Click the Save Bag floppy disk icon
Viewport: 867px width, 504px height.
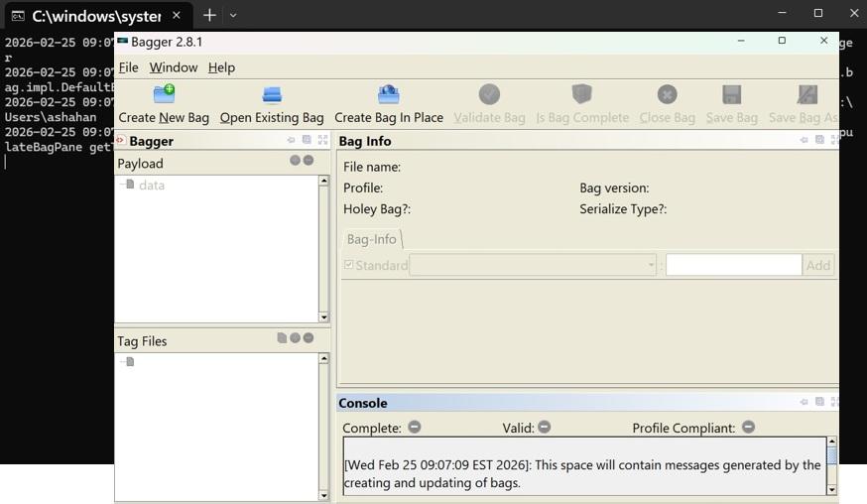click(731, 94)
